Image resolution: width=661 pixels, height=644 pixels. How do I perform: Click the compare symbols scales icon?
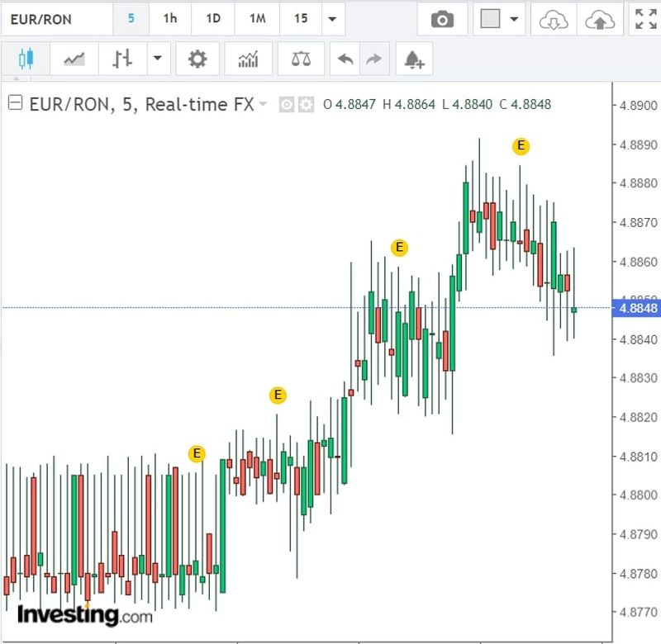click(x=301, y=59)
